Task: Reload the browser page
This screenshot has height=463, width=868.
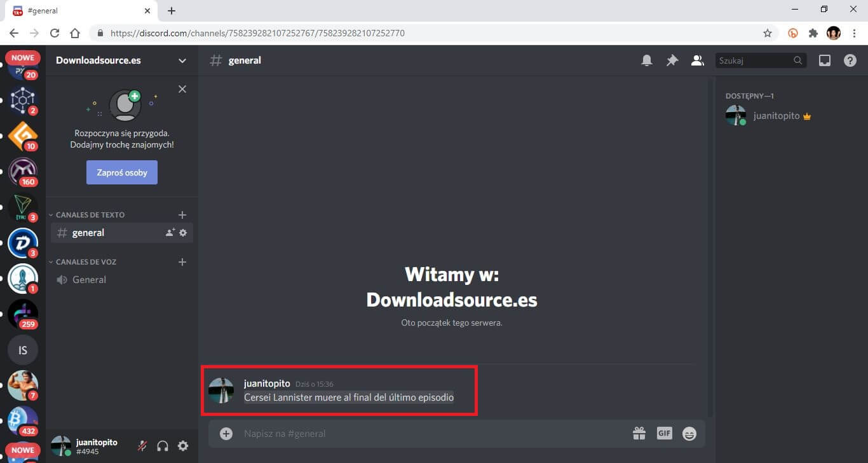Action: (55, 33)
